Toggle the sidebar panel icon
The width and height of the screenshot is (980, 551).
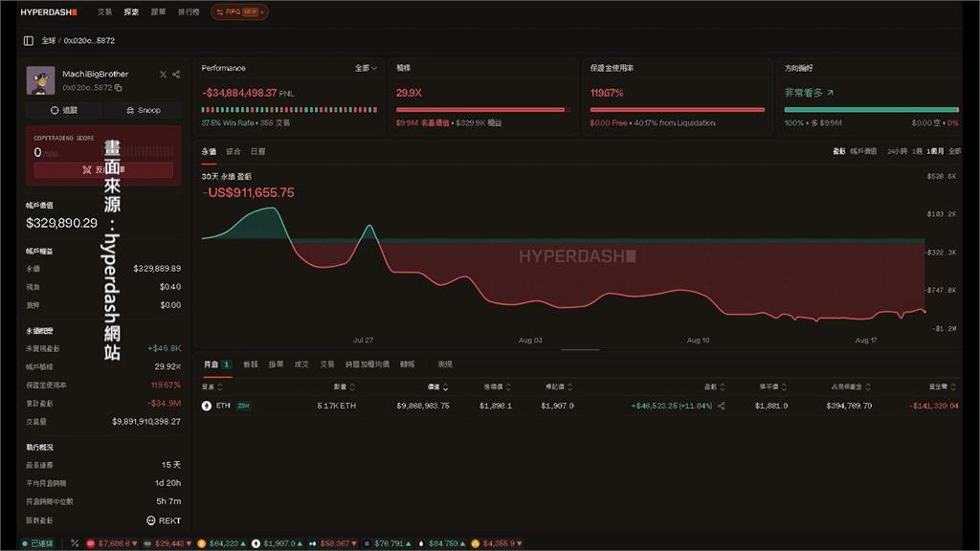click(x=28, y=40)
